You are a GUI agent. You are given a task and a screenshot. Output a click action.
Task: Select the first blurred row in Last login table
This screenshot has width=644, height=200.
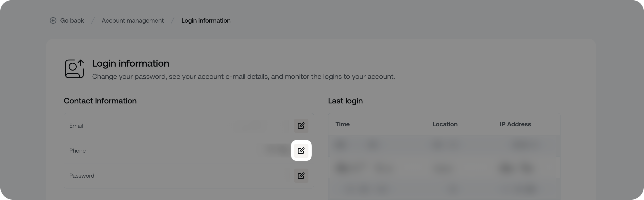point(444,145)
